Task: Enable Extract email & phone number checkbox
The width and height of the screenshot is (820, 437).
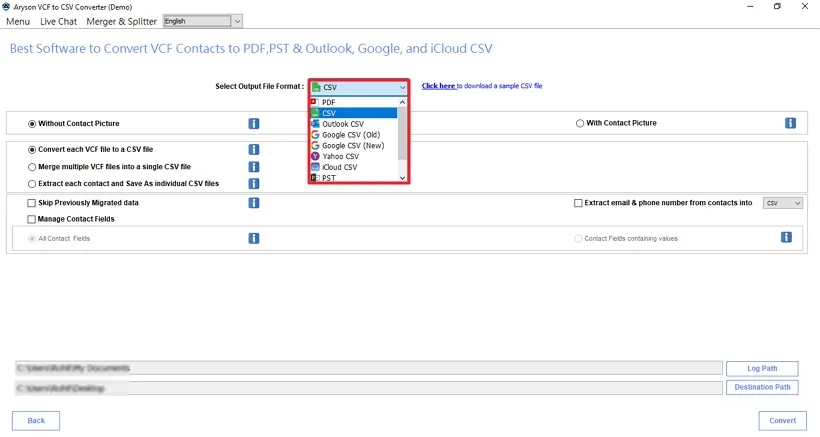Action: coord(578,203)
